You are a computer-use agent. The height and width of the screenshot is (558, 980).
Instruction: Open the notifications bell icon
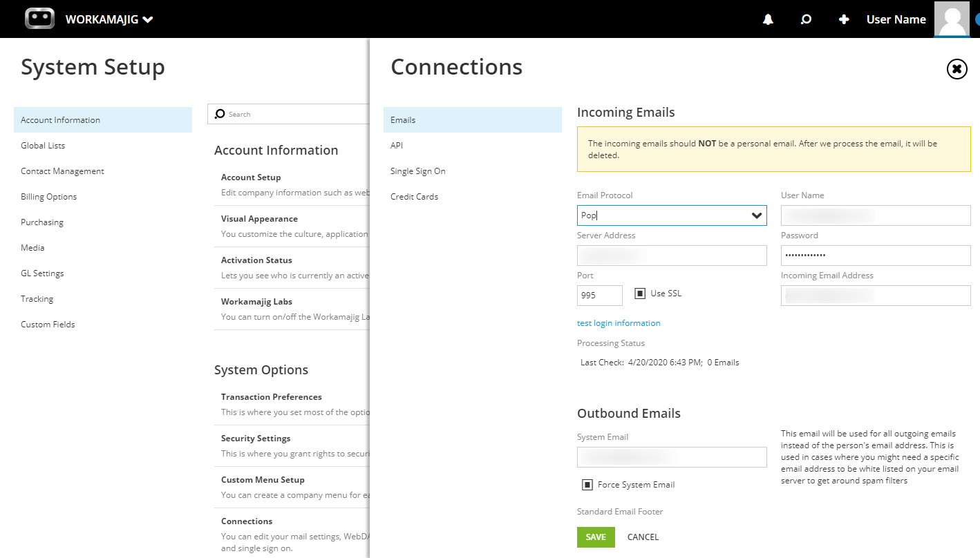[x=767, y=19]
